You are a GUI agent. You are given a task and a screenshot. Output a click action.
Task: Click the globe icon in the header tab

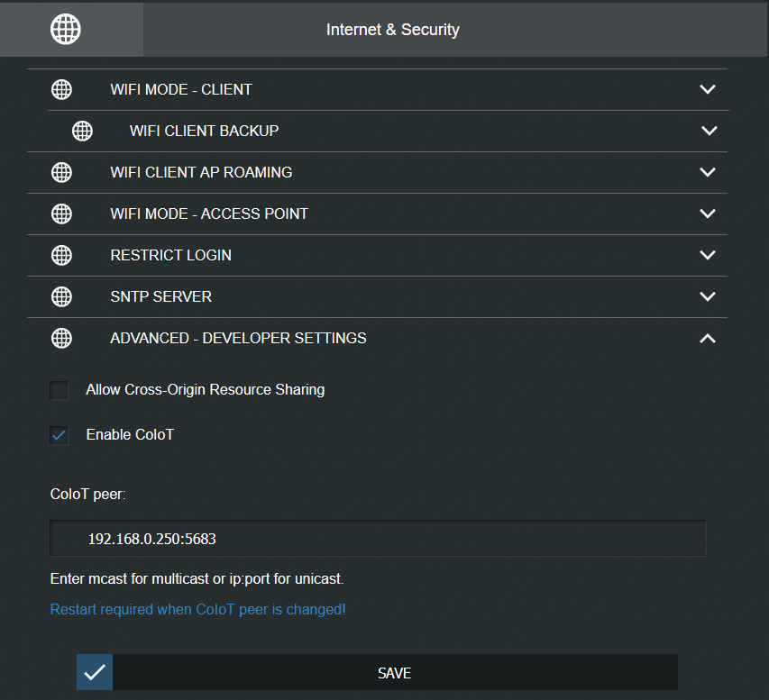66,29
